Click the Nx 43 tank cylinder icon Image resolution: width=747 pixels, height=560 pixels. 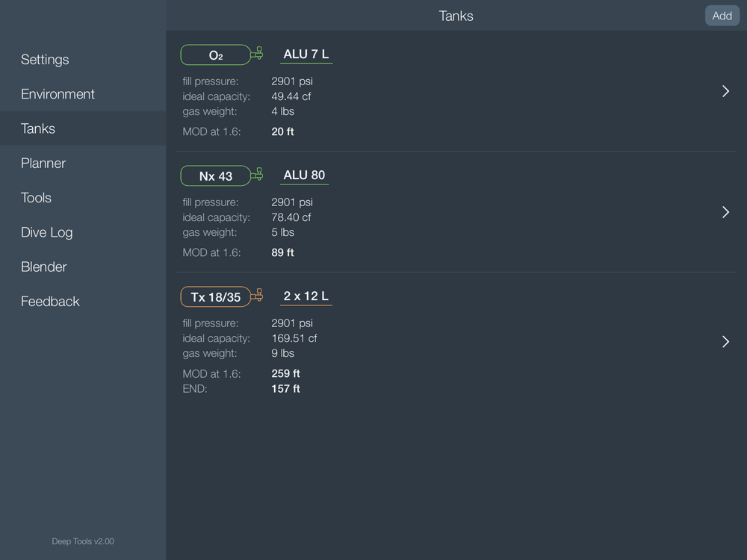(x=222, y=175)
